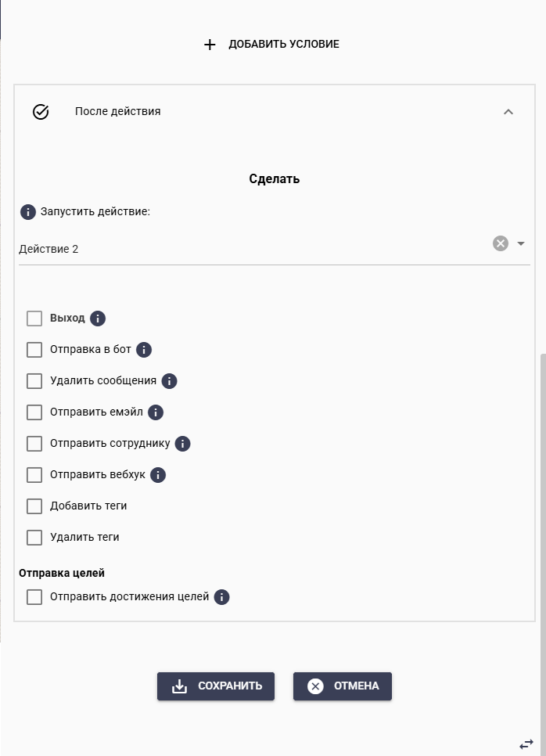Click the info icon next to Отправка в бот

tap(143, 350)
